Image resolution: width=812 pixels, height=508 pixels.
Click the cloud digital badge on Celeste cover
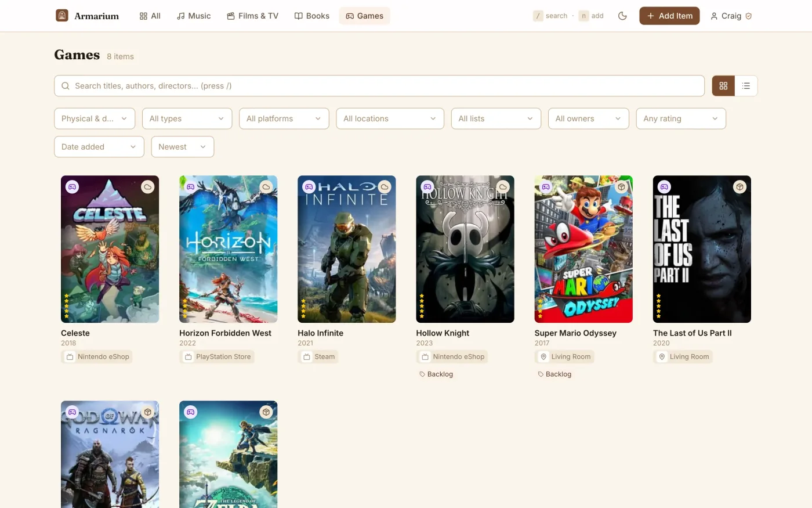[148, 187]
